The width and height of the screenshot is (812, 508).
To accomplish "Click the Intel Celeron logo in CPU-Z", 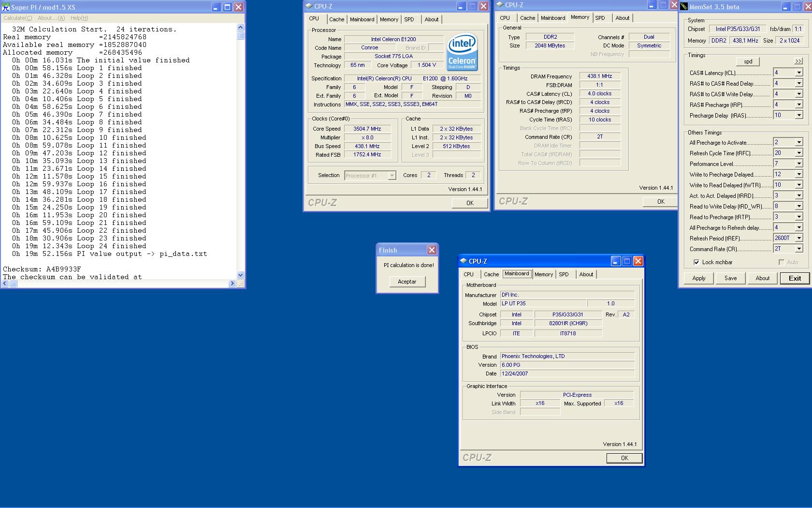I will pyautogui.click(x=462, y=52).
